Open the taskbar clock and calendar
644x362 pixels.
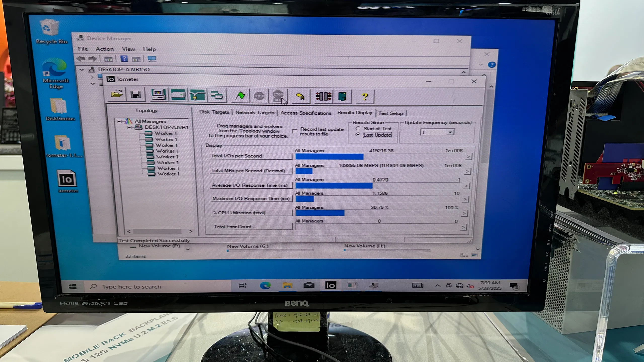[490, 286]
